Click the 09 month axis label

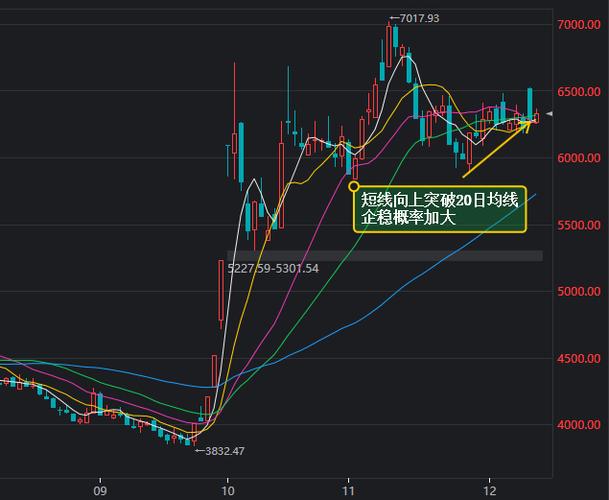[100, 491]
